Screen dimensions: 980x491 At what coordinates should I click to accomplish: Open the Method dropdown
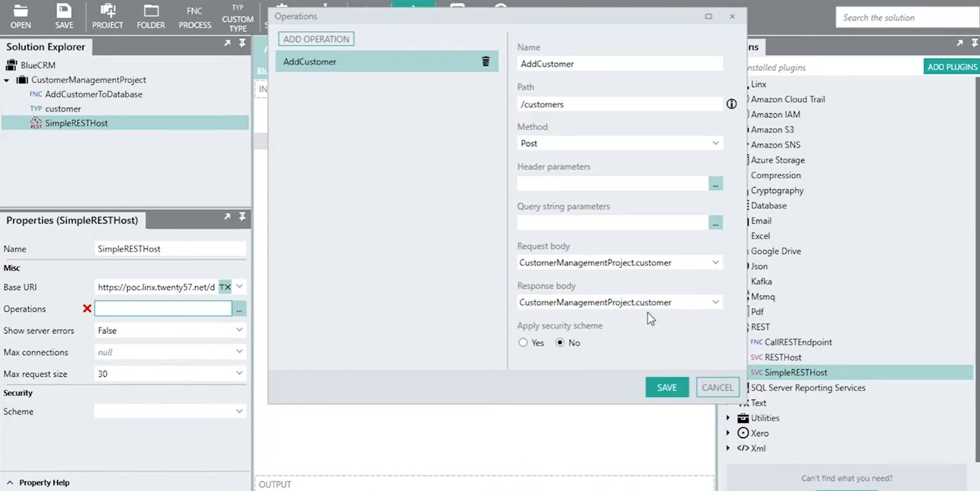(716, 143)
